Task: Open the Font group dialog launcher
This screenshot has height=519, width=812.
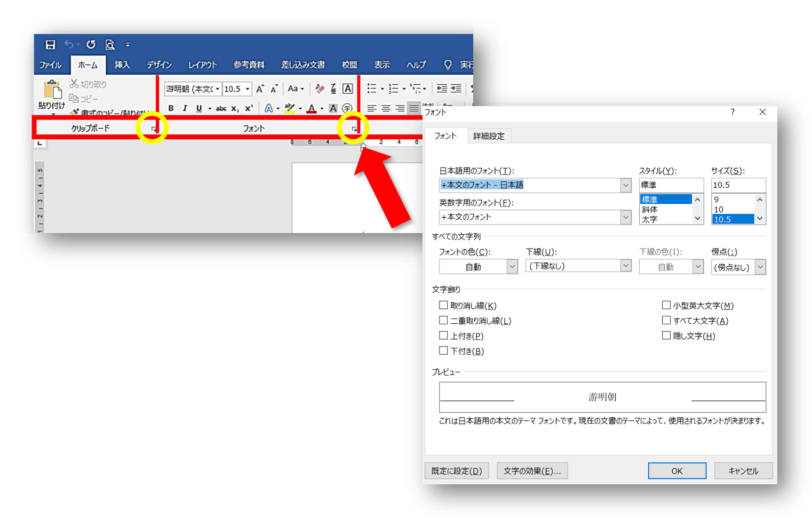Action: (x=354, y=129)
